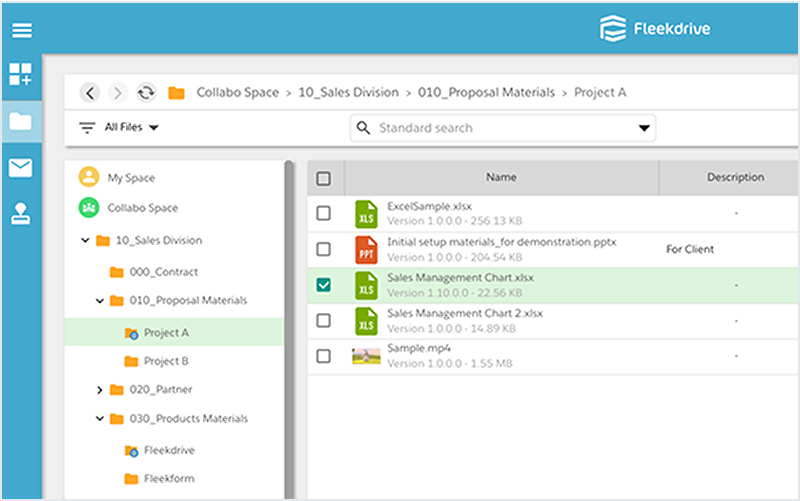Screen dimensions: 800x501
Task: Open the mail icon in left sidebar
Action: pos(20,168)
